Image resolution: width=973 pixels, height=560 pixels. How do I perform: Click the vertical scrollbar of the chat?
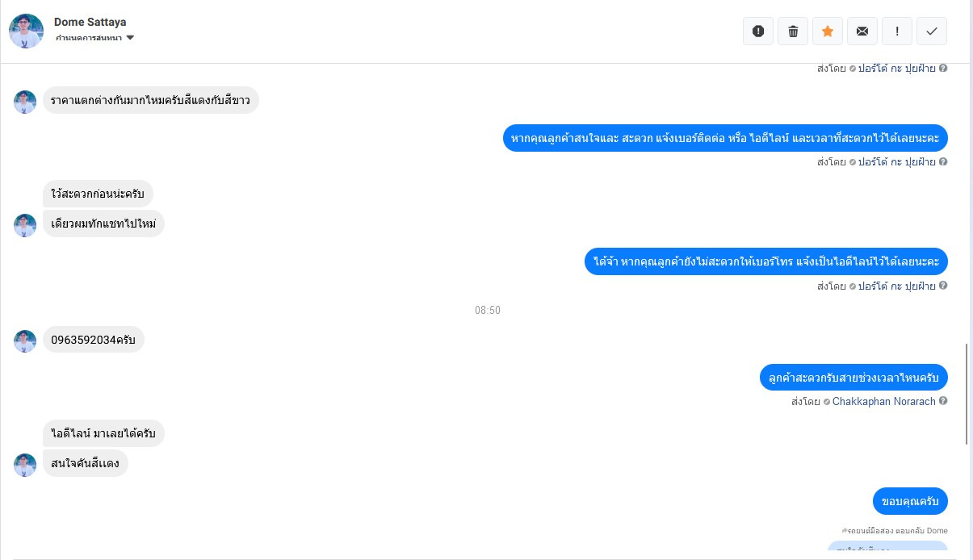(x=967, y=393)
